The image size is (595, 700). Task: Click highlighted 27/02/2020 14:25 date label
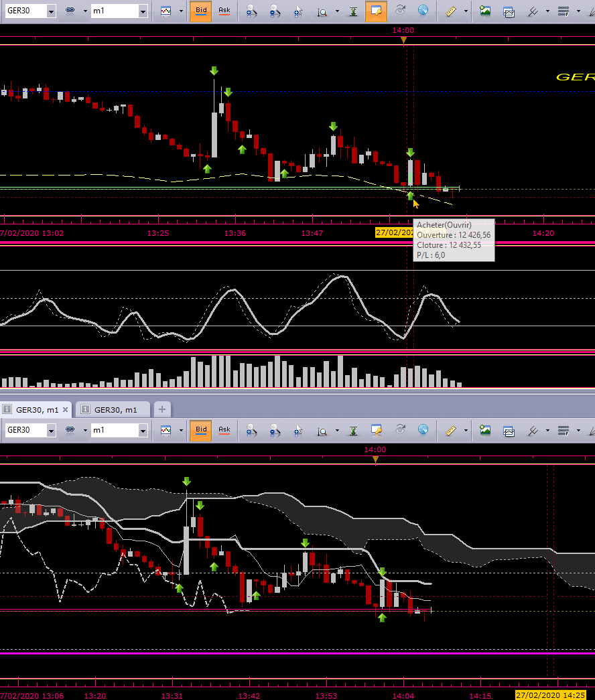(550, 695)
